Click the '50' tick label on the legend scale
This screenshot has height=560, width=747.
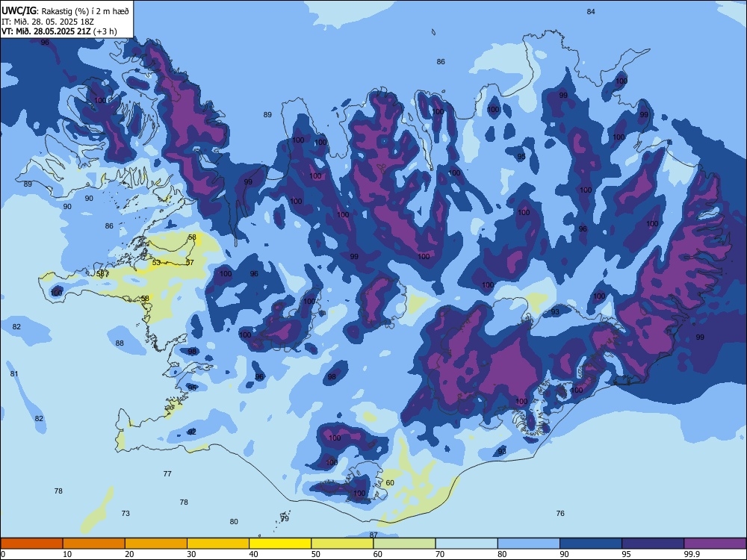coord(316,554)
